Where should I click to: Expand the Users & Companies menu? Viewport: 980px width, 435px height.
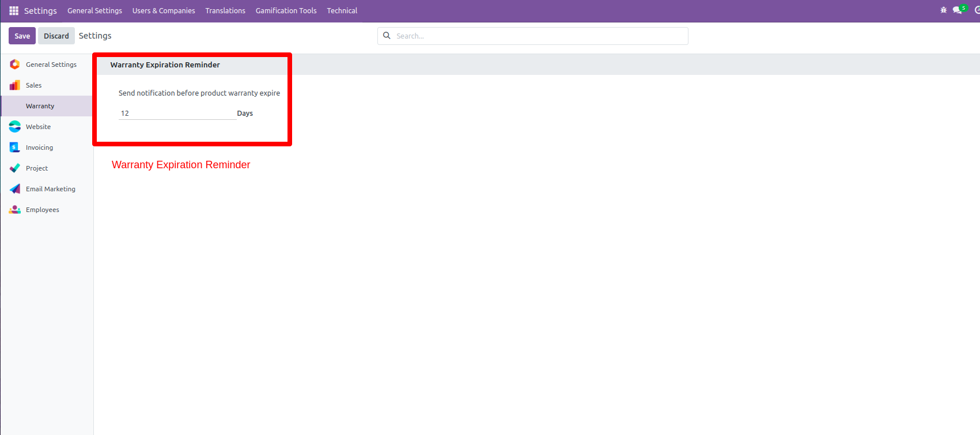(164, 11)
